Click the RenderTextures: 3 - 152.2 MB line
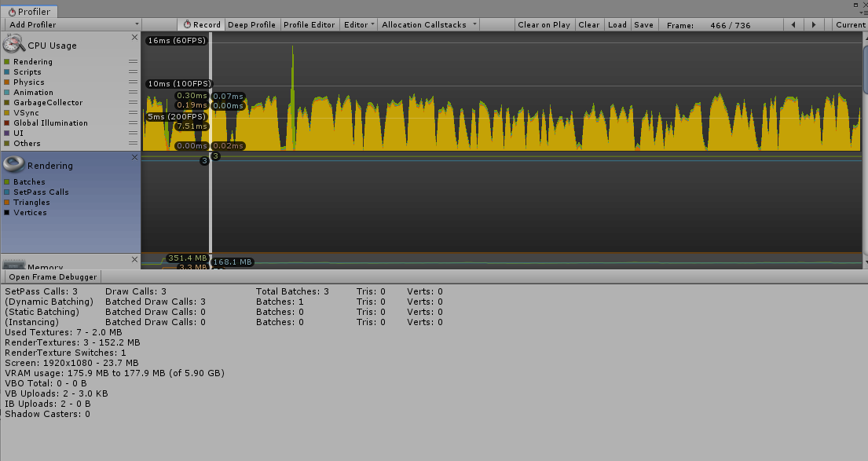This screenshot has height=461, width=868. pyautogui.click(x=72, y=342)
